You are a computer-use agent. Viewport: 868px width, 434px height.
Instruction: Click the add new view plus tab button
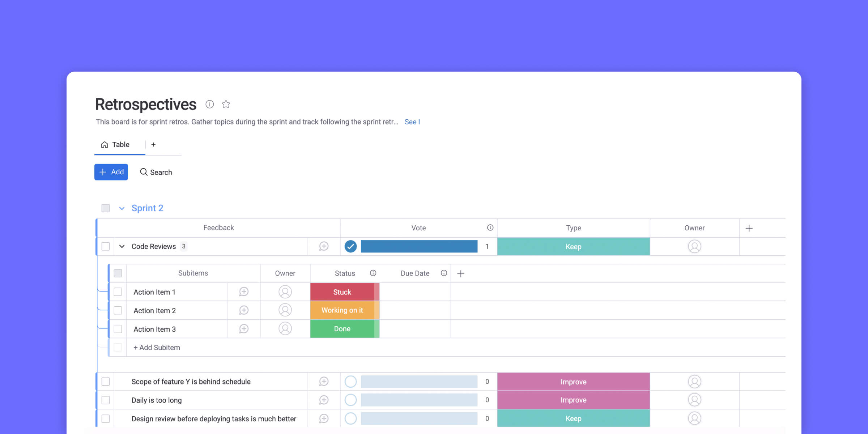(153, 145)
